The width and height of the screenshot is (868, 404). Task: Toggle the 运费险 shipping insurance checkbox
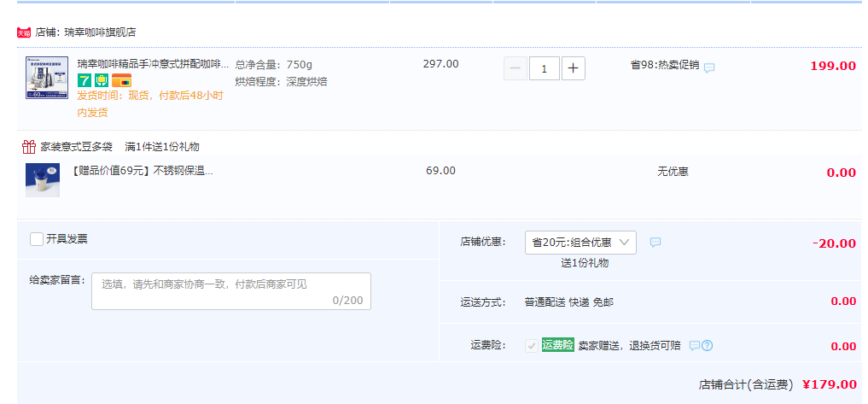pos(532,346)
